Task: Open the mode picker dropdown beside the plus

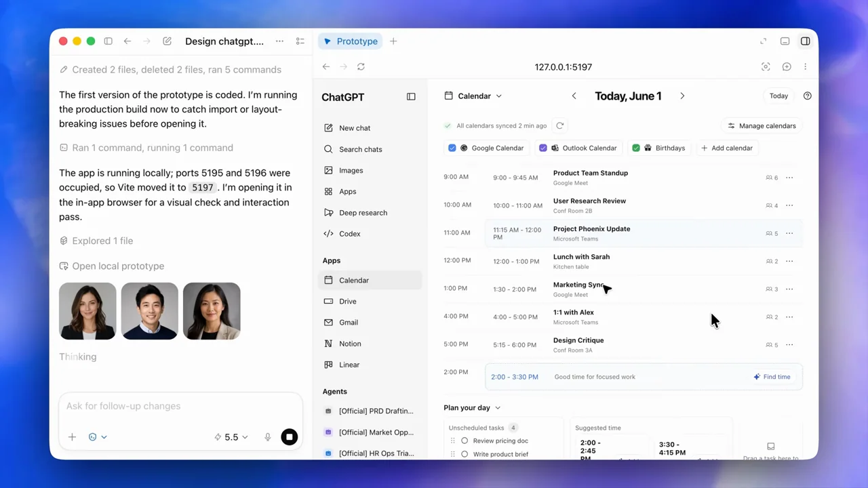Action: pyautogui.click(x=98, y=437)
